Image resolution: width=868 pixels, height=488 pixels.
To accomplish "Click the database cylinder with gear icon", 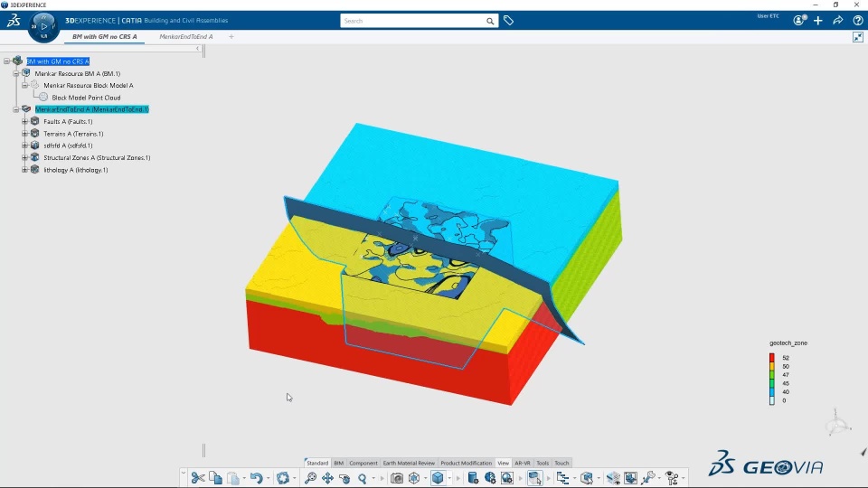I will tap(473, 477).
